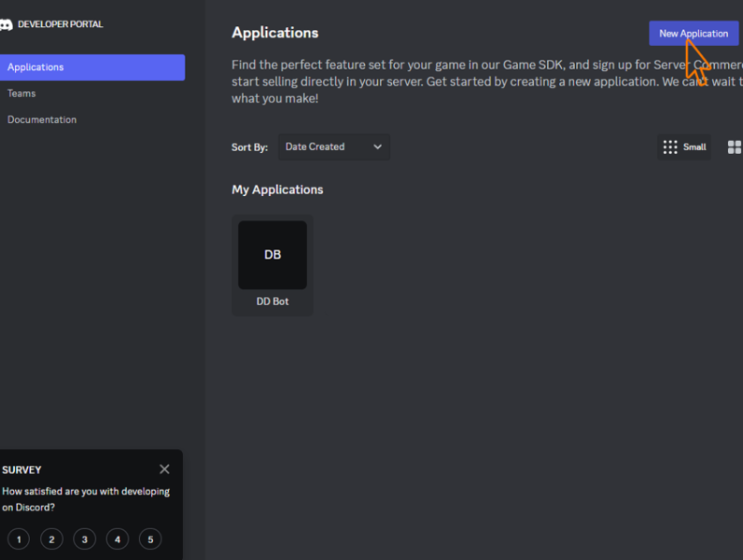Select Applications in the sidebar
The image size is (743, 560).
pos(92,67)
